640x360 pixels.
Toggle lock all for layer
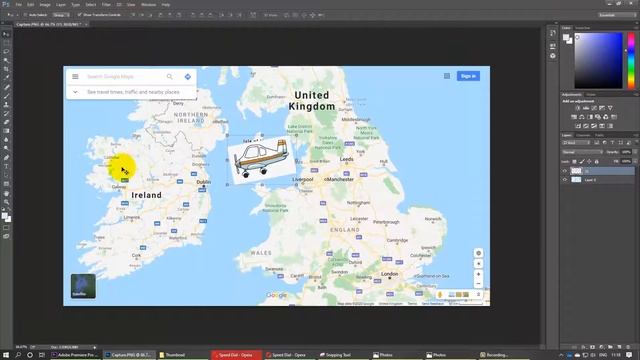[596, 162]
